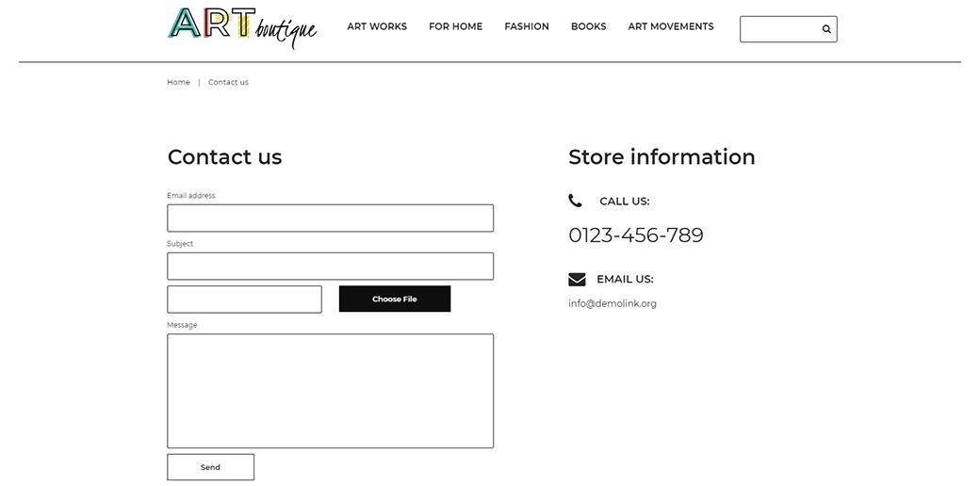Click the header search input box

pyautogui.click(x=778, y=29)
